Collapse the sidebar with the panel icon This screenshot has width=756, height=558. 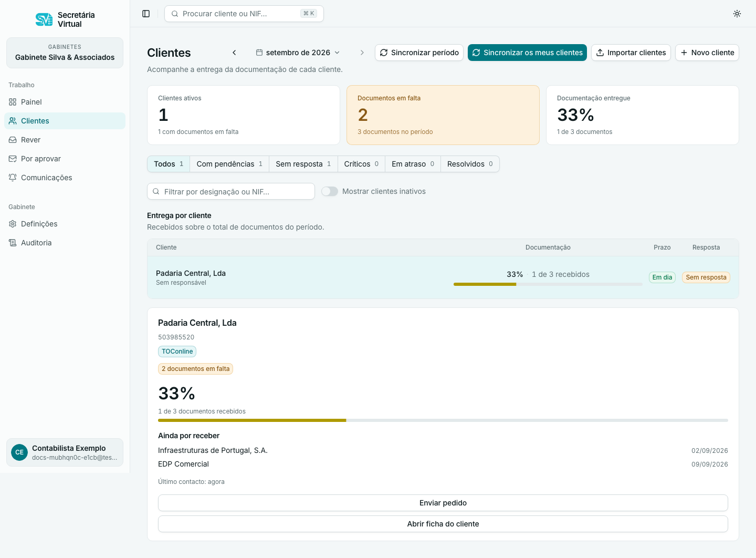coord(146,14)
